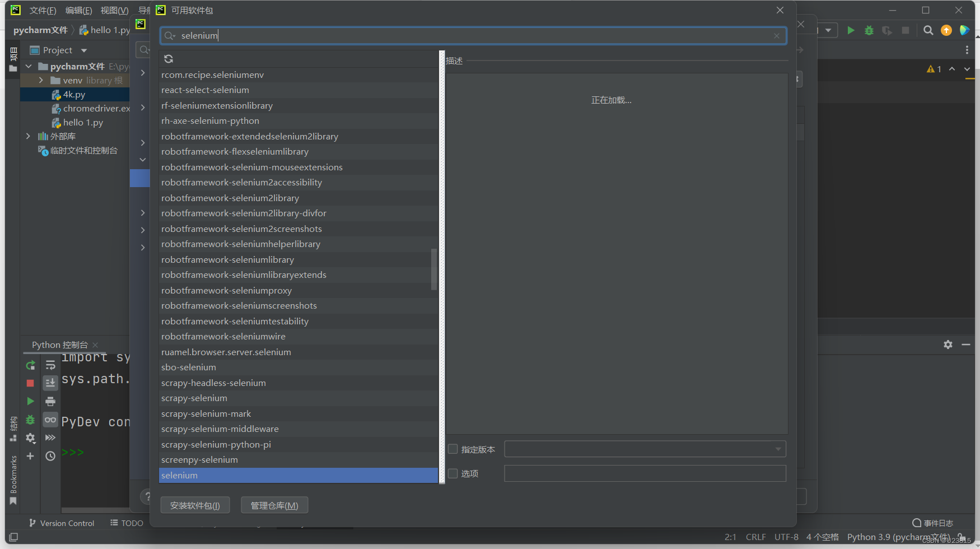
Task: Select react-select-selenium package
Action: tap(298, 90)
